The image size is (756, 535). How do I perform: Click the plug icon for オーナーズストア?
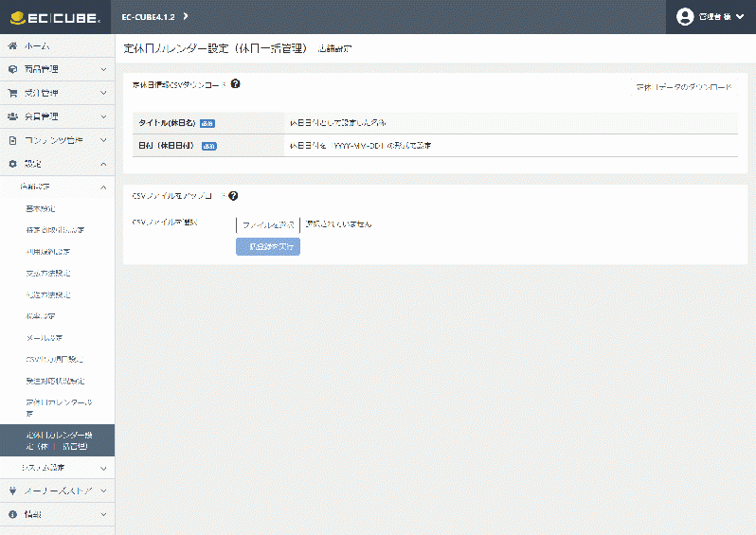[x=13, y=490]
